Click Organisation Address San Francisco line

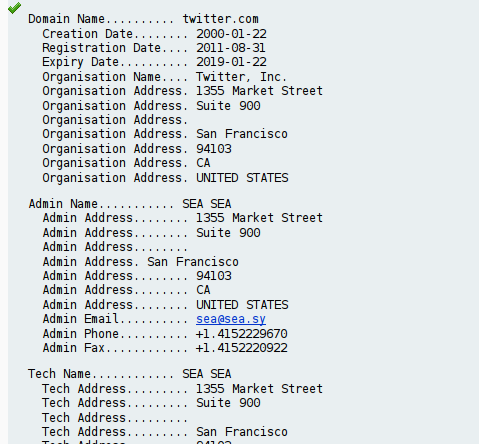coord(165,134)
